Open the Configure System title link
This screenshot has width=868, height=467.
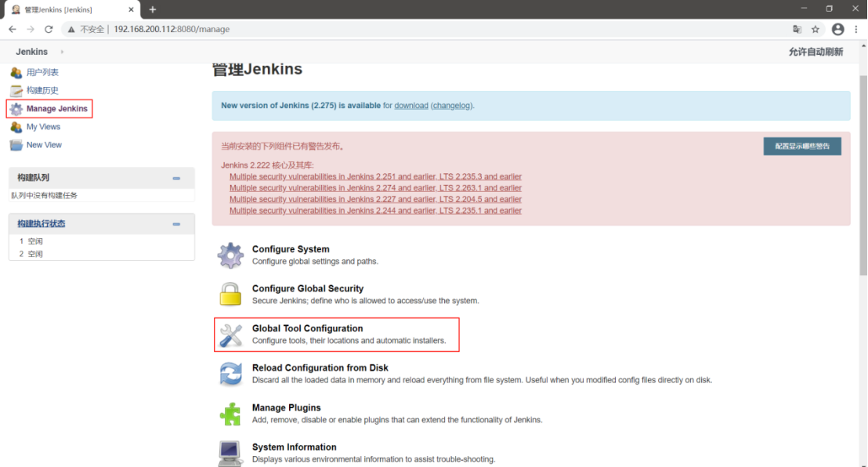click(291, 249)
